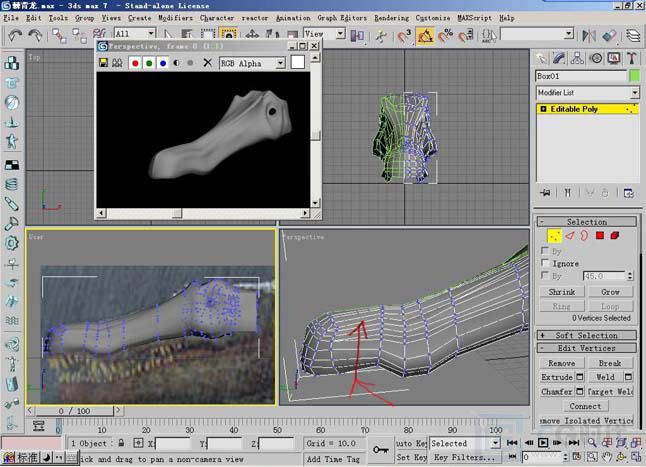This screenshot has height=467, width=646.
Task: Select Polygon sub-object level
Action: (600, 236)
